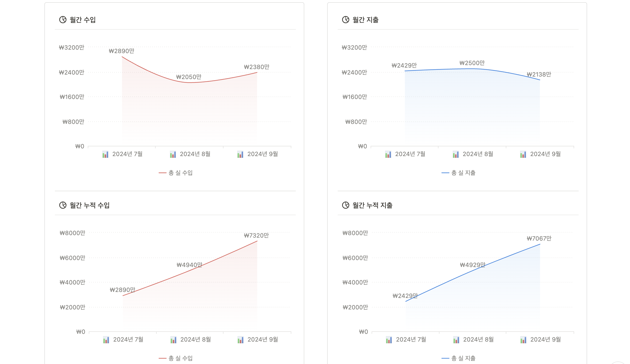Select the ₩7320만 point in 월간 누적 수입

point(257,241)
